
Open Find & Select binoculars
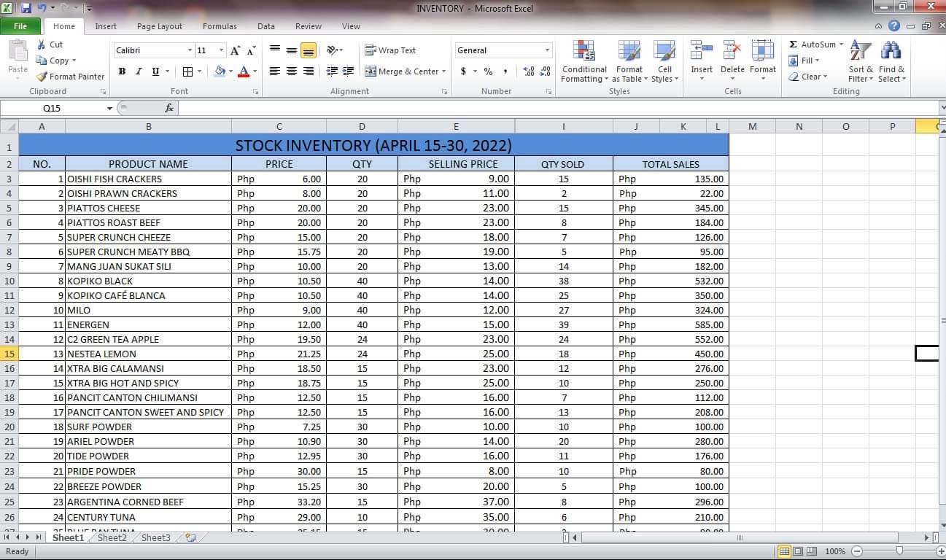[891, 62]
